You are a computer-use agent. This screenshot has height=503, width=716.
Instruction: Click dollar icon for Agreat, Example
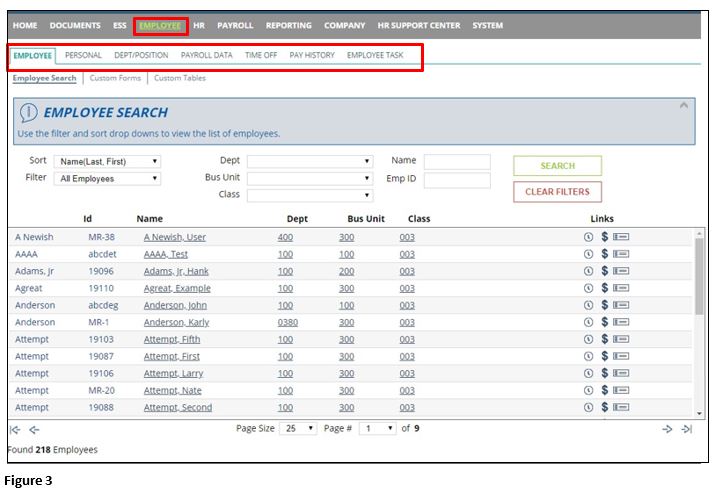(x=605, y=288)
